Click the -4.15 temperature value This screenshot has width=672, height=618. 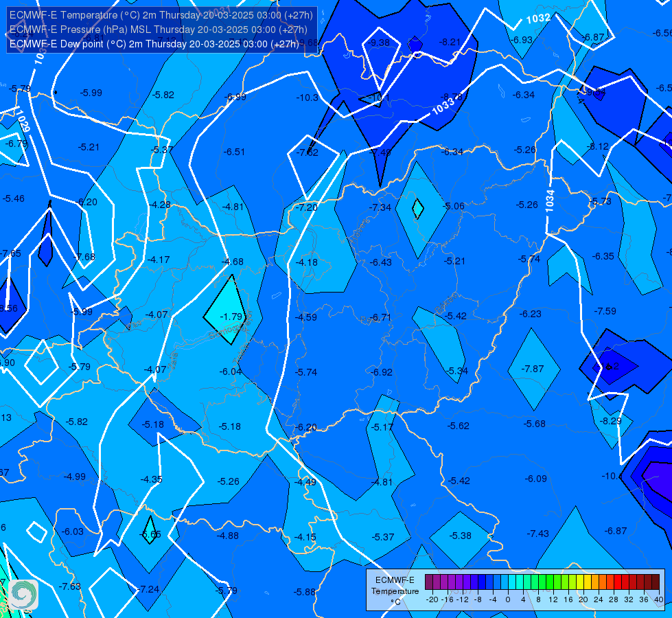[x=305, y=537]
